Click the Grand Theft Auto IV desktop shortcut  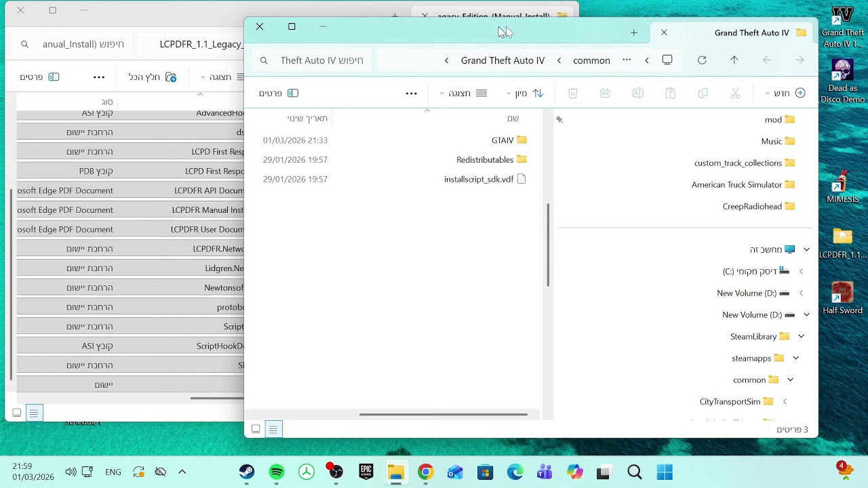[842, 28]
